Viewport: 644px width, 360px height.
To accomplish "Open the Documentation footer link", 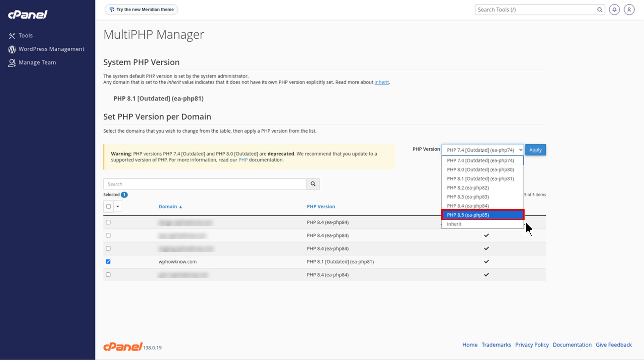I will click(572, 345).
